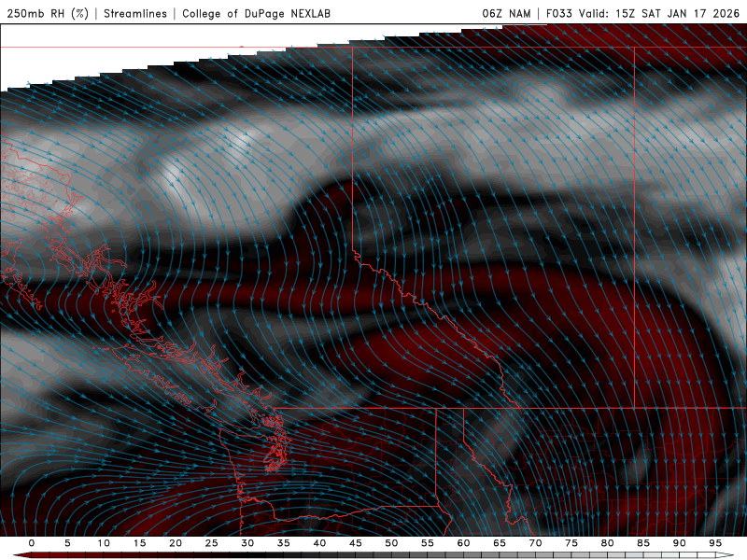Image resolution: width=747 pixels, height=560 pixels.
Task: Select the 5 value on the color scale
Action: (x=67, y=543)
